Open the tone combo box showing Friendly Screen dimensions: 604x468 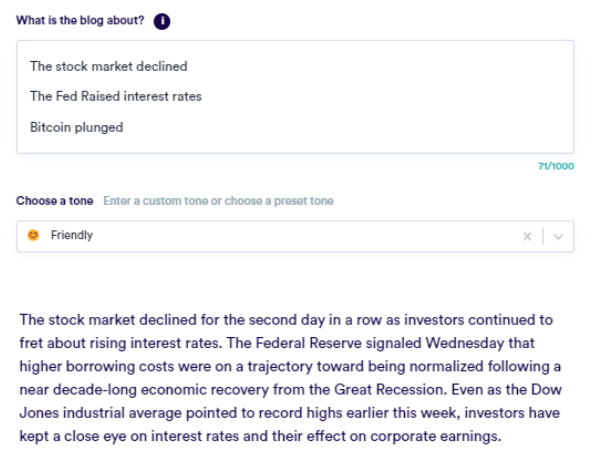coord(280,236)
